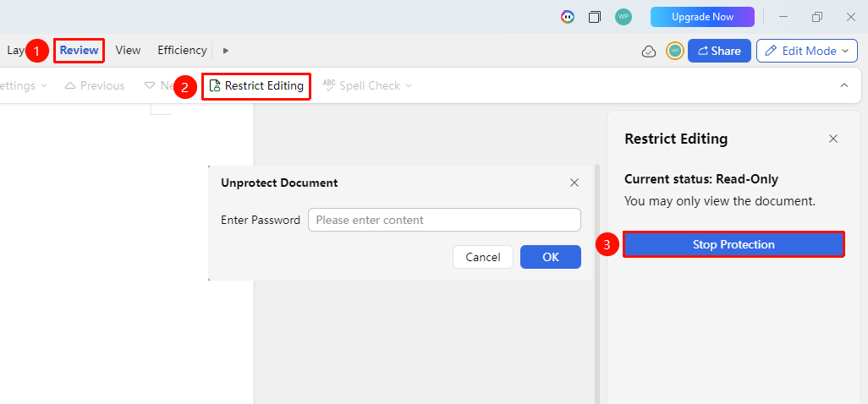The height and width of the screenshot is (404, 868).
Task: Click the Restrict Editing toolbar button
Action: 256,86
